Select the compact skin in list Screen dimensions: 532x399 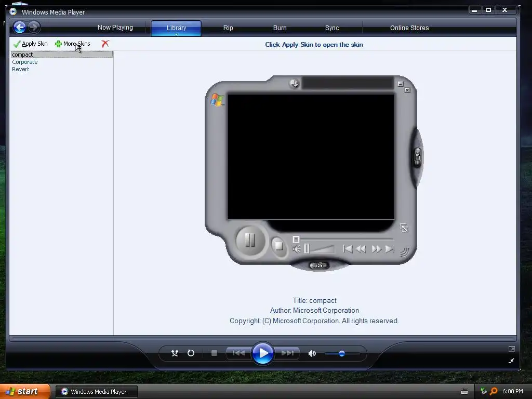pyautogui.click(x=62, y=55)
